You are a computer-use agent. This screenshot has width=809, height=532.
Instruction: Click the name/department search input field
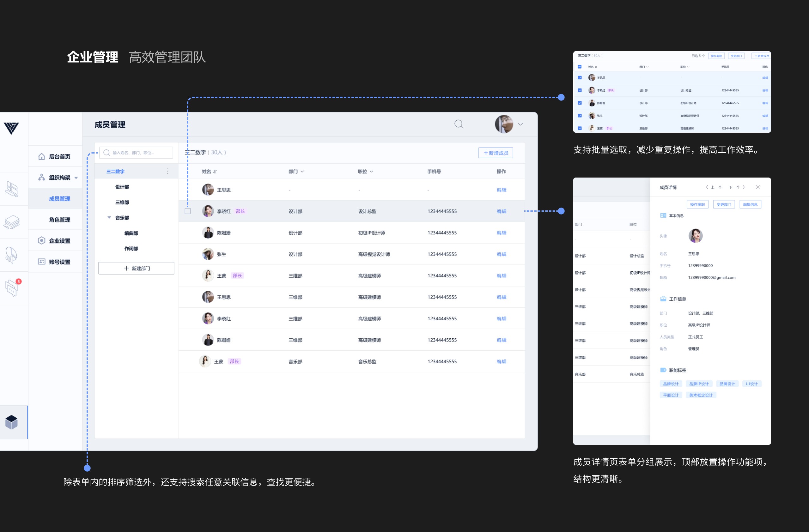tap(139, 153)
